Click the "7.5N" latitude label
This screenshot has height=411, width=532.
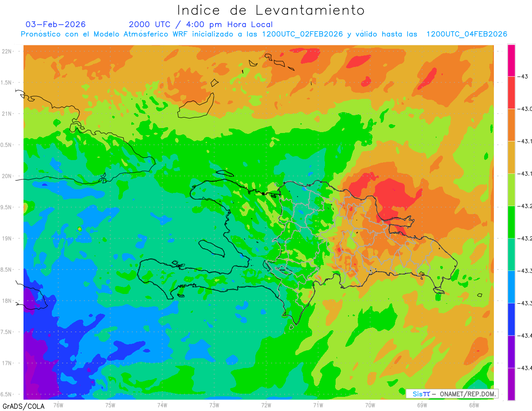[x=7, y=332]
